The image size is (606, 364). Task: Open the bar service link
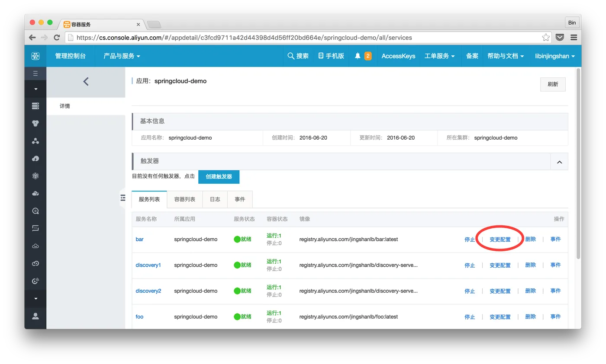coord(139,239)
